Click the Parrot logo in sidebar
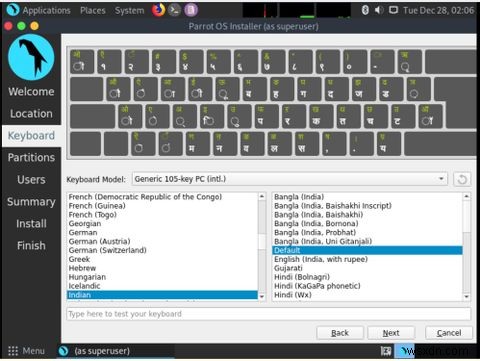 (x=31, y=57)
